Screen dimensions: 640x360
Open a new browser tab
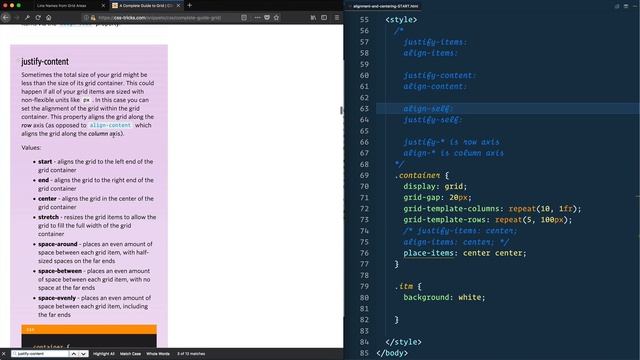pos(189,5)
